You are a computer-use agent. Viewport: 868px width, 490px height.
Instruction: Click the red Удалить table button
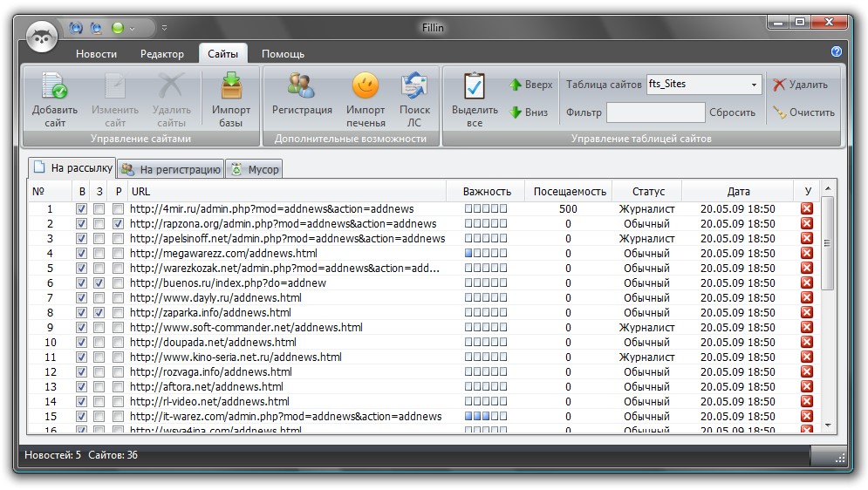click(801, 85)
